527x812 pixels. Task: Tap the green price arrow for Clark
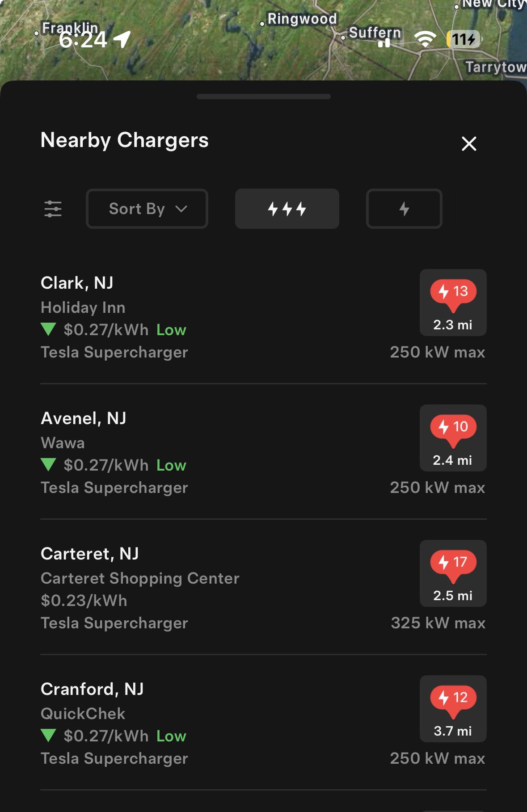coord(48,330)
